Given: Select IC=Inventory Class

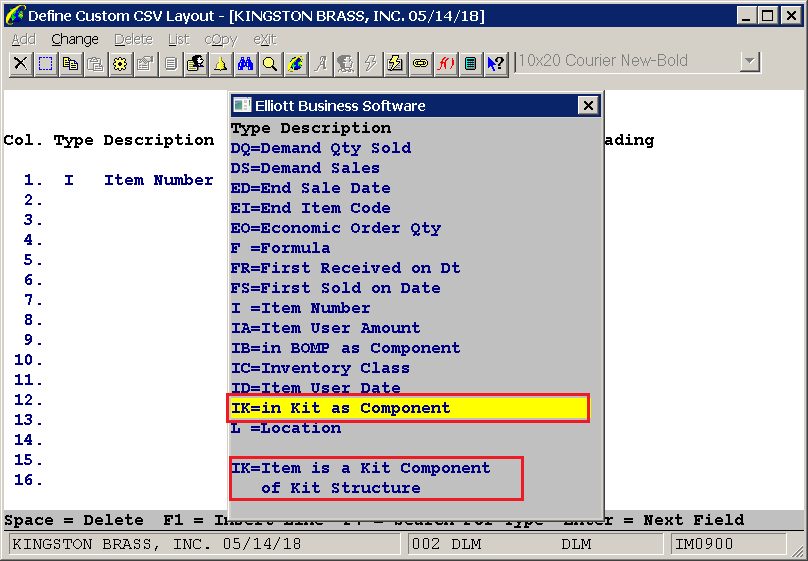Looking at the screenshot, I should [x=320, y=369].
